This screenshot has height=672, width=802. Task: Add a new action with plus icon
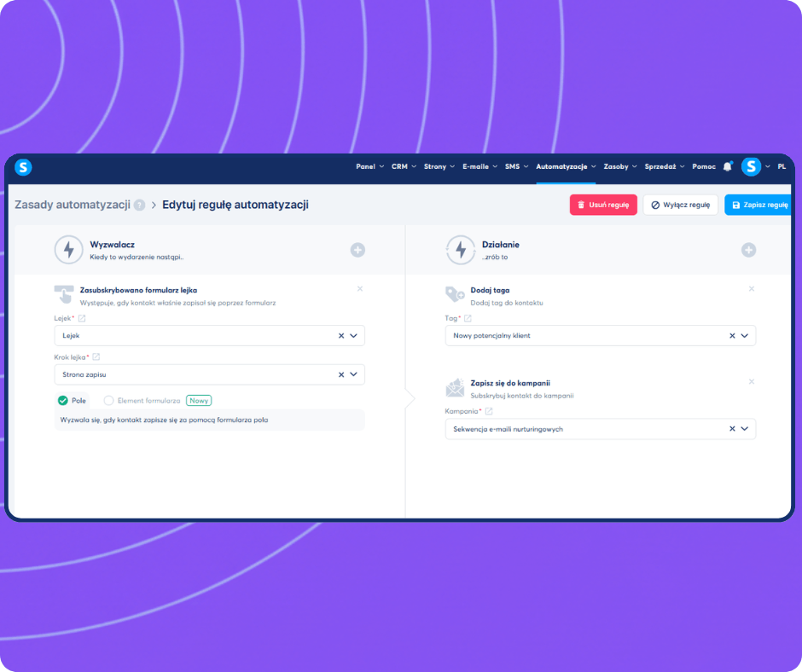(748, 250)
